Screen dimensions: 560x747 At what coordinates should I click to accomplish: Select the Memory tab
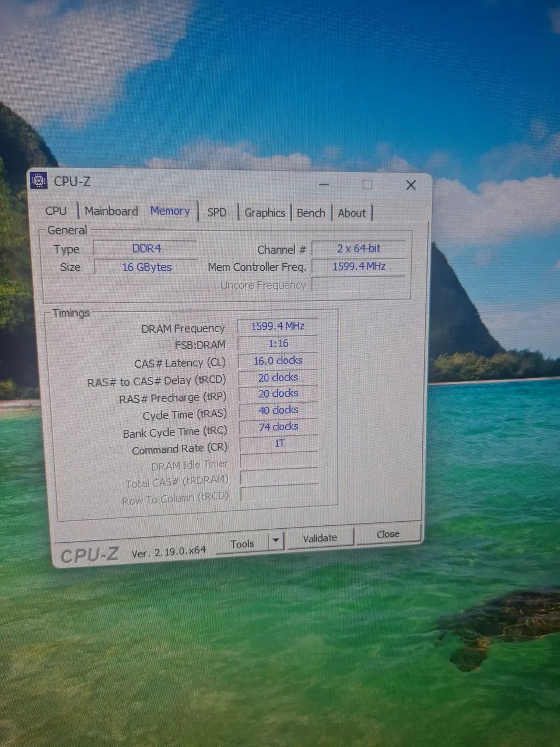coord(170,211)
